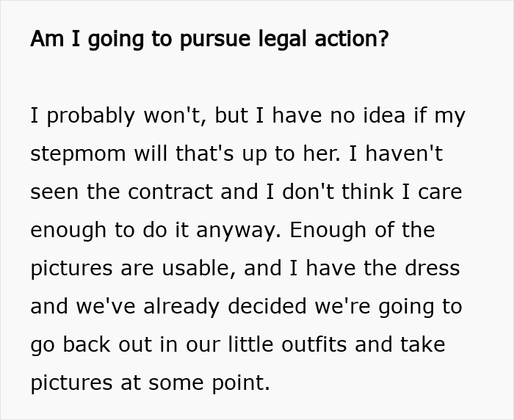Image resolution: width=514 pixels, height=420 pixels.
Task: Click the word 'decided' in the paragraph
Action: point(267,306)
